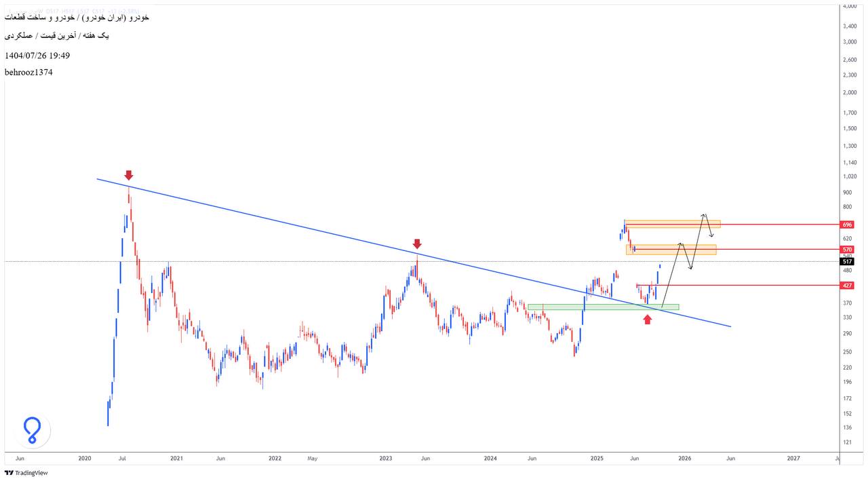
Task: Click the red 570 price label
Action: click(x=847, y=250)
